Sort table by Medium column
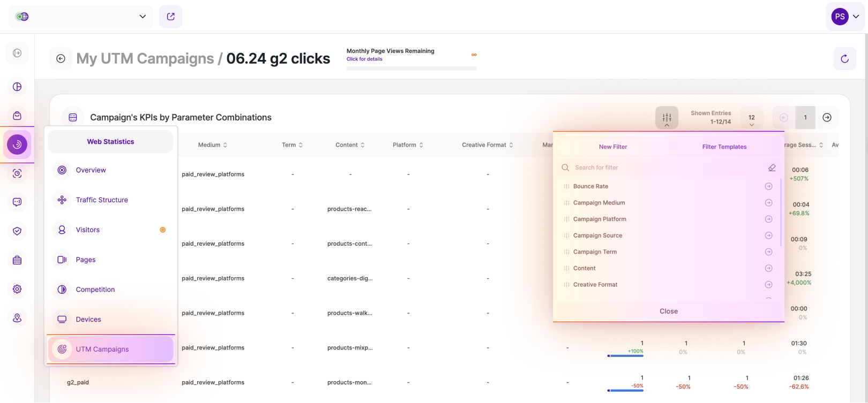 (x=213, y=145)
